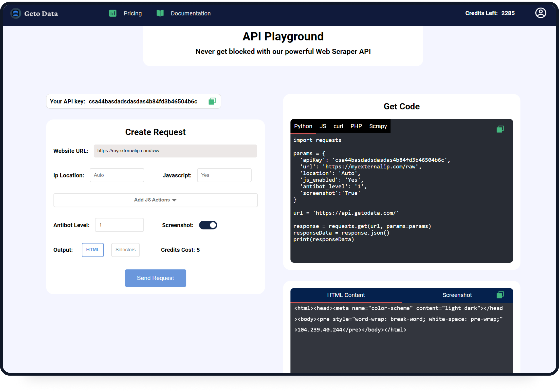
Task: Click the API key value text
Action: [143, 101]
